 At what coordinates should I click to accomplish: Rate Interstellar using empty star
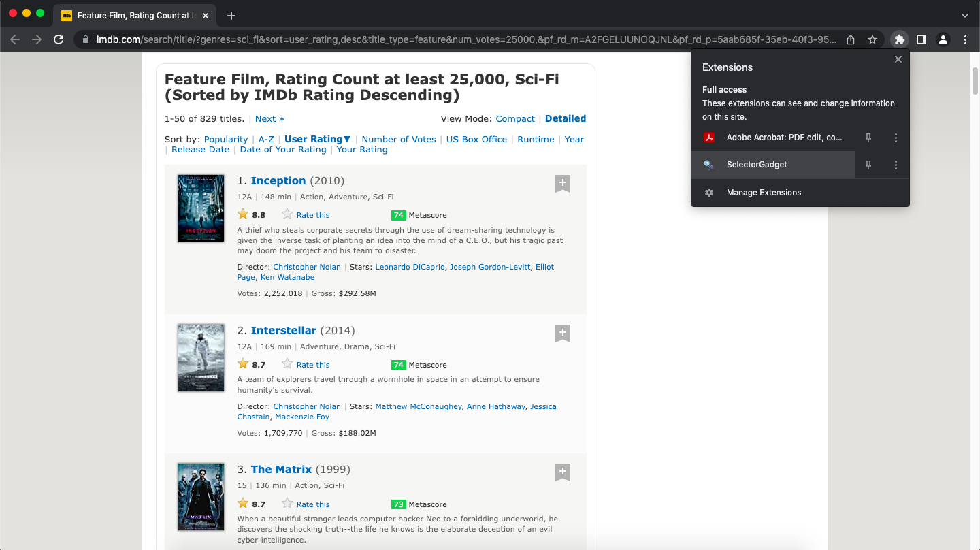pyautogui.click(x=287, y=364)
